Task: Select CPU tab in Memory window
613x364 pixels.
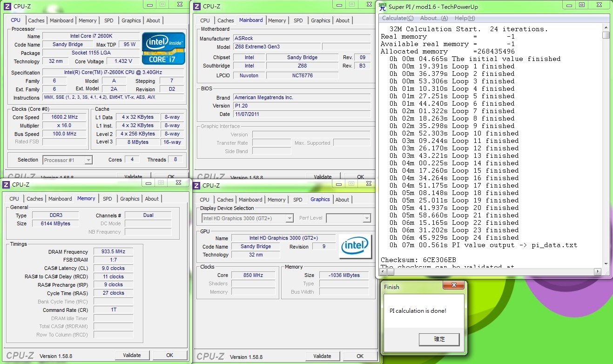Action: 14,199
